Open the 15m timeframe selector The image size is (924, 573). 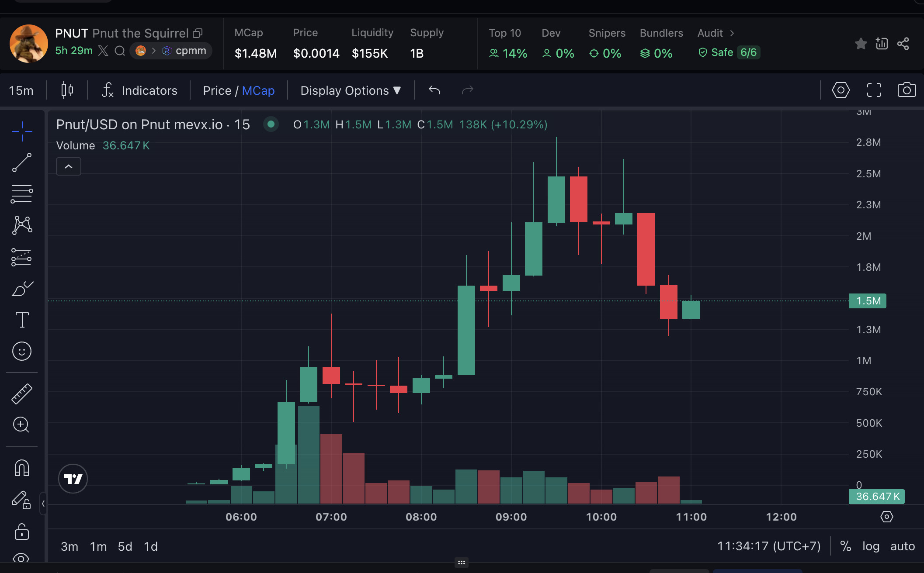click(x=21, y=90)
